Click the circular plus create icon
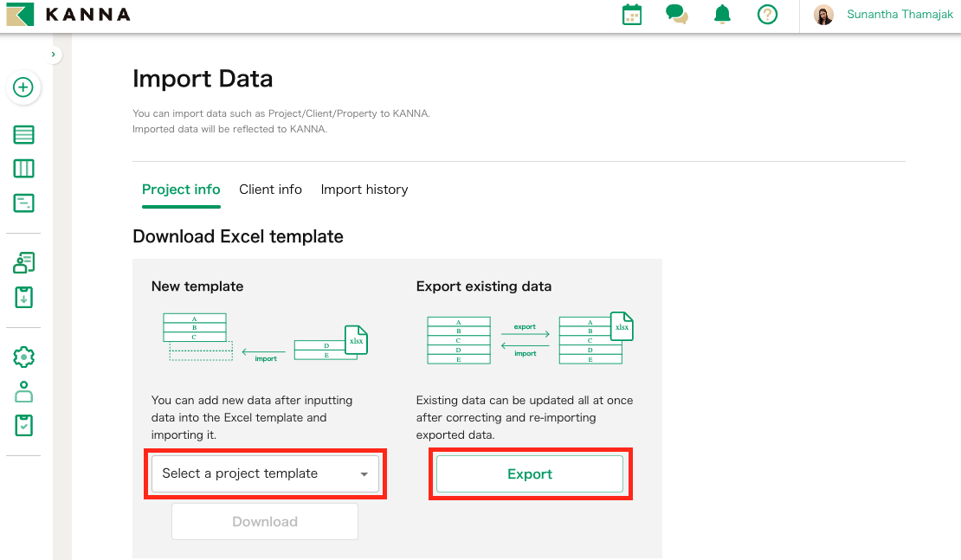 click(x=23, y=87)
